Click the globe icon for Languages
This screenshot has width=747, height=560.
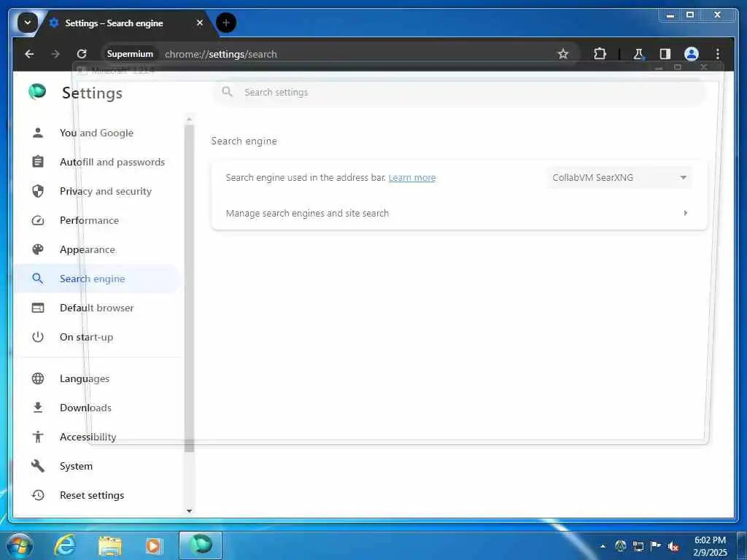(x=38, y=378)
